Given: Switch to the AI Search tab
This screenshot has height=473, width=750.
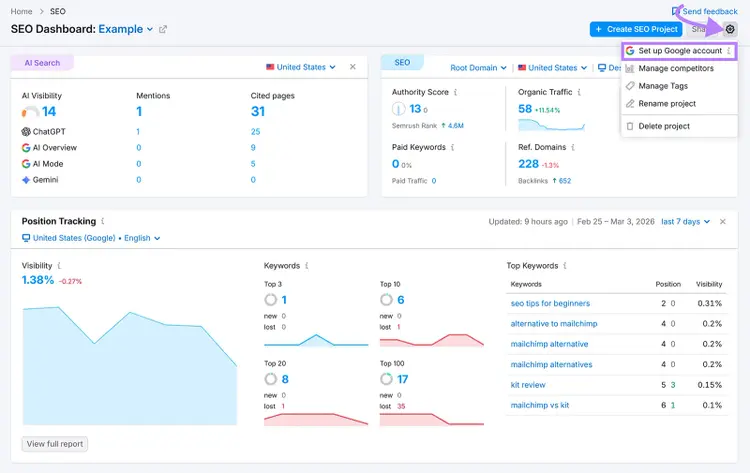Looking at the screenshot, I should click(x=42, y=63).
